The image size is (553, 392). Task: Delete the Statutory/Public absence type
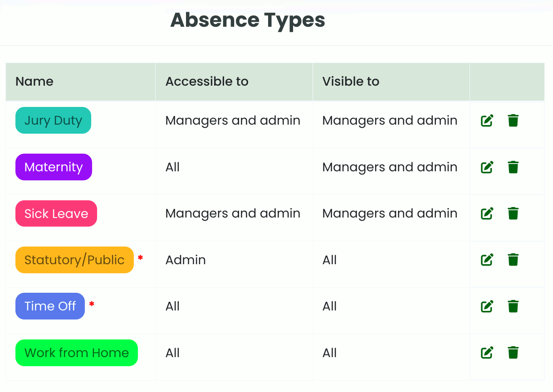pos(513,260)
